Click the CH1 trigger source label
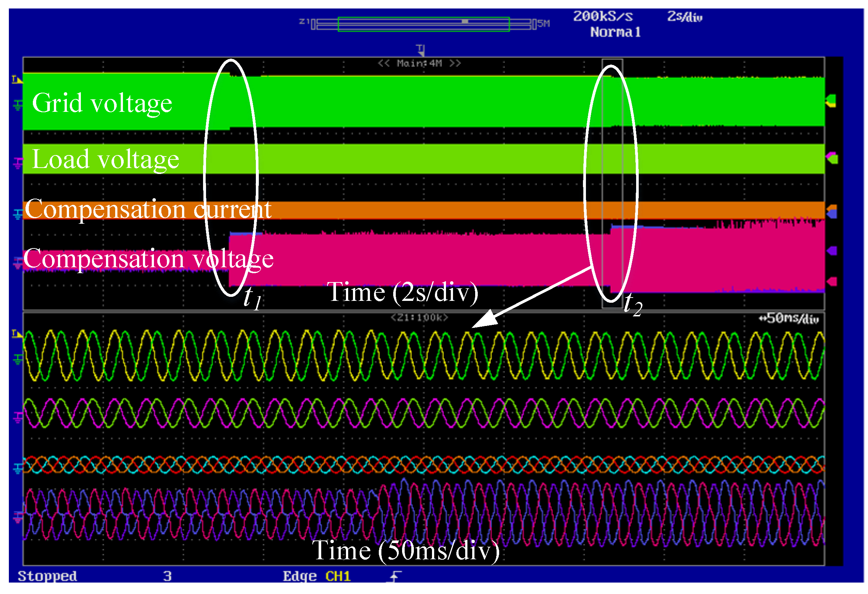Screen dimensions: 868x594 [338, 576]
